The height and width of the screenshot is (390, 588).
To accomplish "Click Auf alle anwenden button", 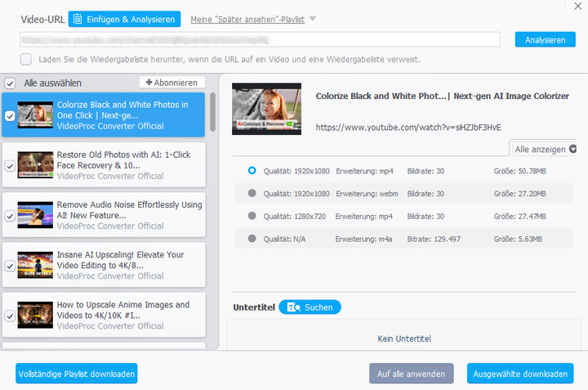I will [x=412, y=374].
